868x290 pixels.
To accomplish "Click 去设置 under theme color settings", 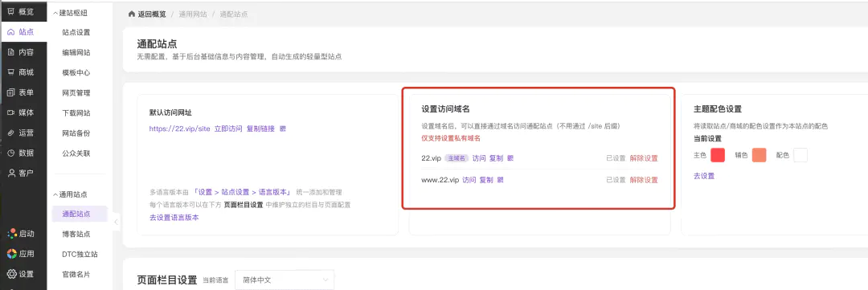I will click(704, 176).
